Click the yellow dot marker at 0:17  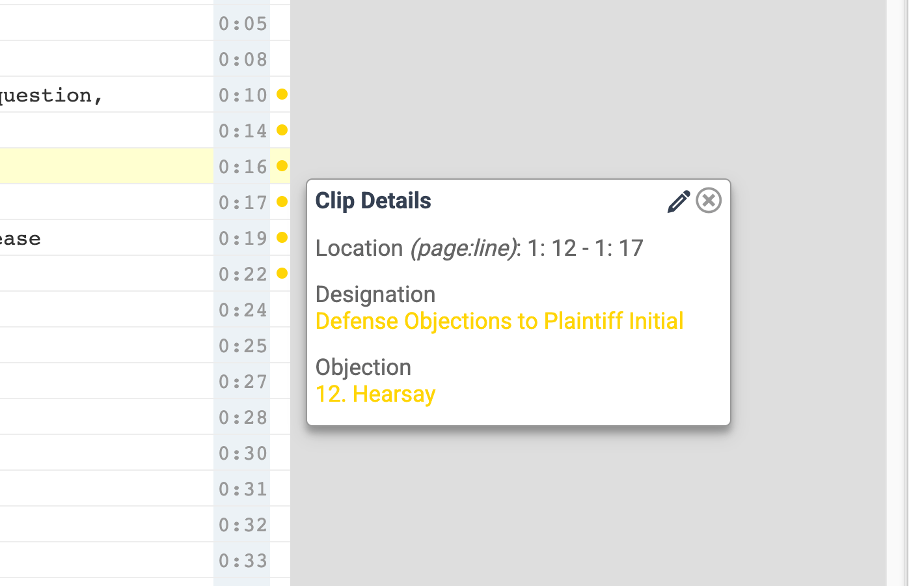click(x=282, y=202)
